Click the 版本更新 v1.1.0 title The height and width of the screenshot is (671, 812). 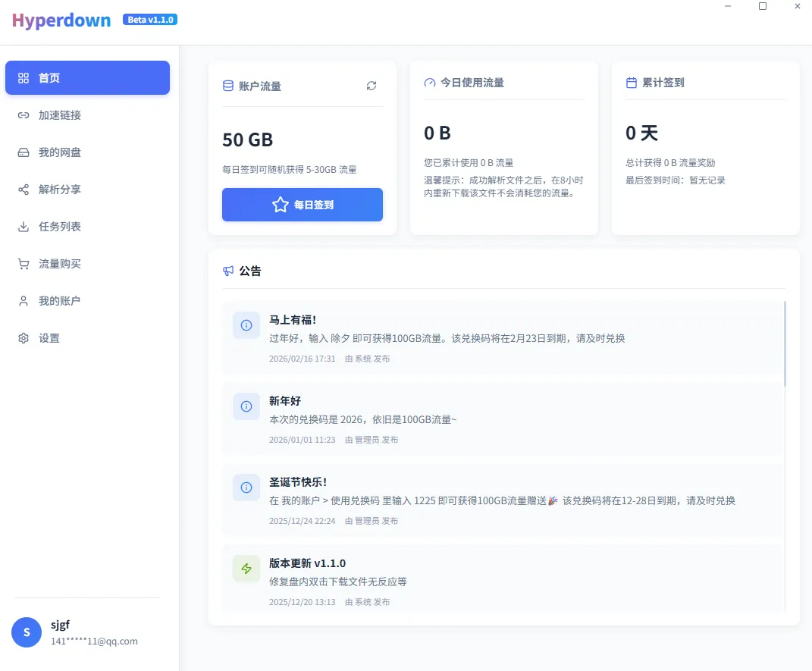(307, 563)
